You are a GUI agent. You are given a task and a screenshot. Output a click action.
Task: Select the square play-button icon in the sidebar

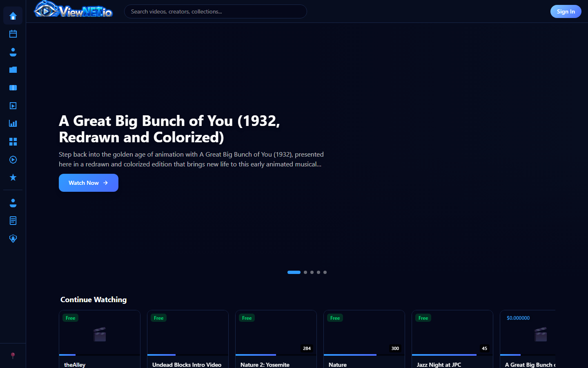(13, 106)
